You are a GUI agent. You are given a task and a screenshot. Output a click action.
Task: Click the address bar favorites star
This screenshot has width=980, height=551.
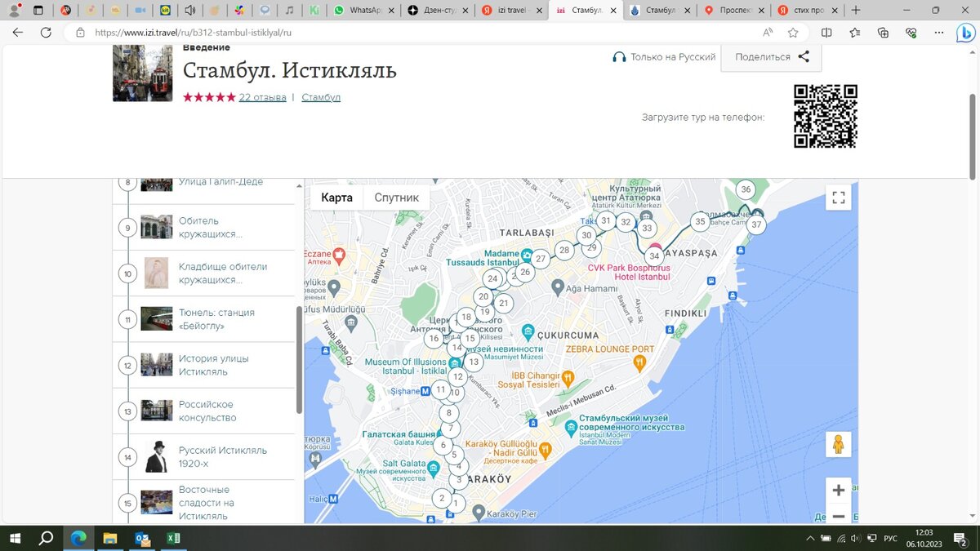(793, 31)
